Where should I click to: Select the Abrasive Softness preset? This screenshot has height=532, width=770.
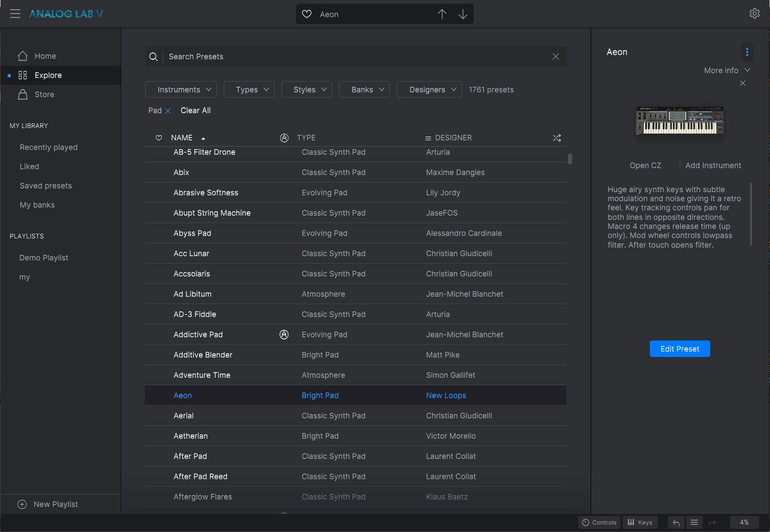click(x=356, y=193)
